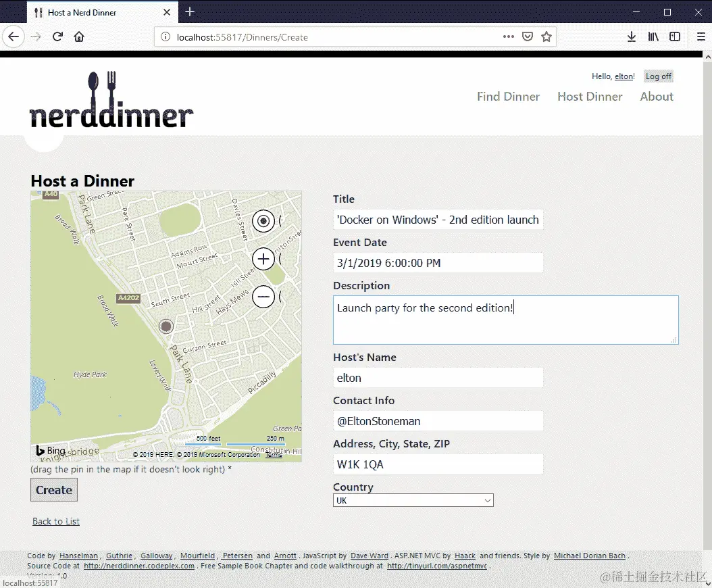
Task: Click the page scrollbar down arrow
Action: [707, 583]
